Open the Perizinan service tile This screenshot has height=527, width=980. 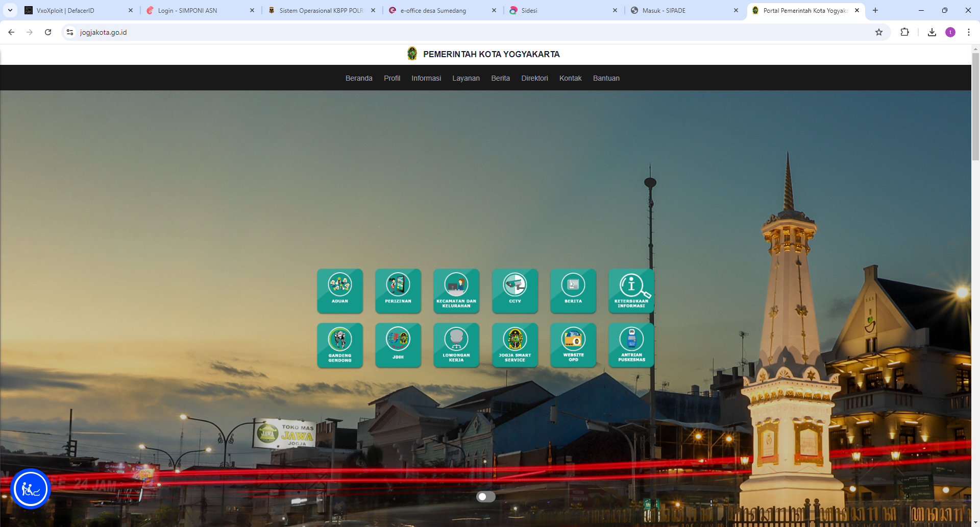click(x=398, y=291)
